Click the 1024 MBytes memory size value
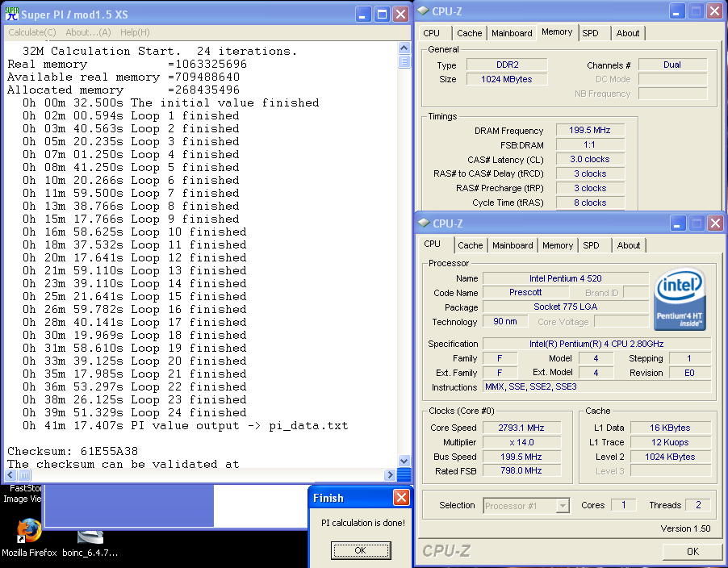Viewport: 728px width, 568px height. coord(507,79)
